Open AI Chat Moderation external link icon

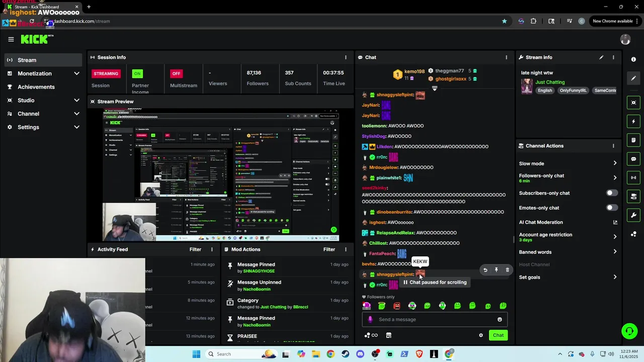[615, 222]
